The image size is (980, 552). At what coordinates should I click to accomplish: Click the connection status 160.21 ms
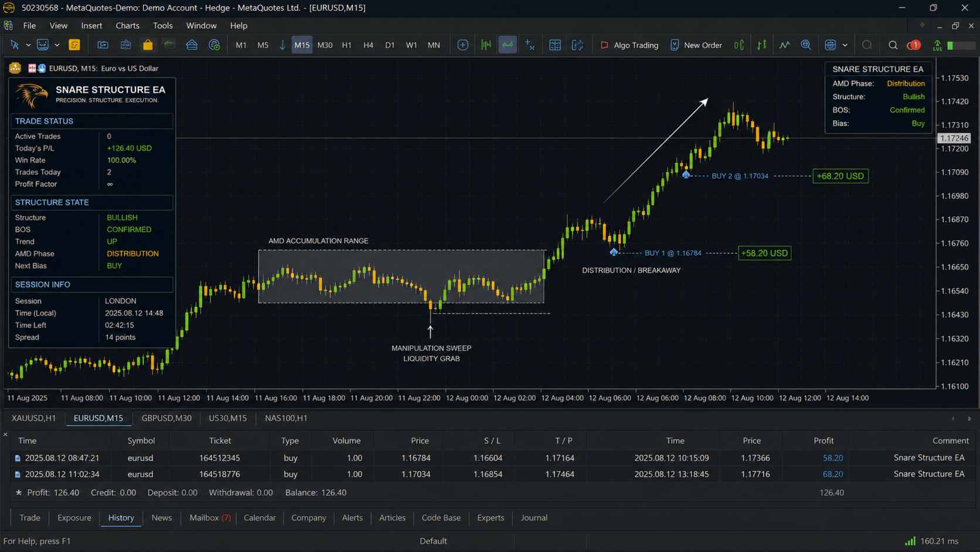932,541
